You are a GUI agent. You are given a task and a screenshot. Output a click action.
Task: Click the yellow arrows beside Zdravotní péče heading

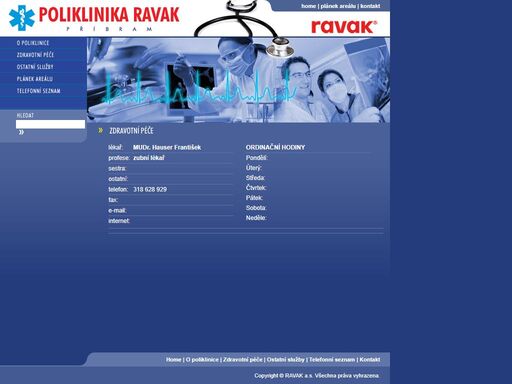pos(101,131)
